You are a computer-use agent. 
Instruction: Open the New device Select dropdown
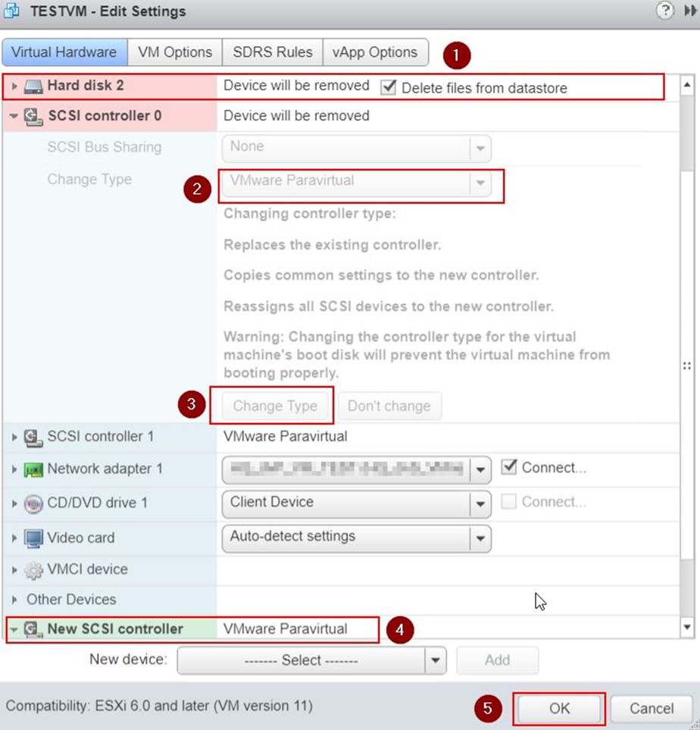pyautogui.click(x=312, y=660)
